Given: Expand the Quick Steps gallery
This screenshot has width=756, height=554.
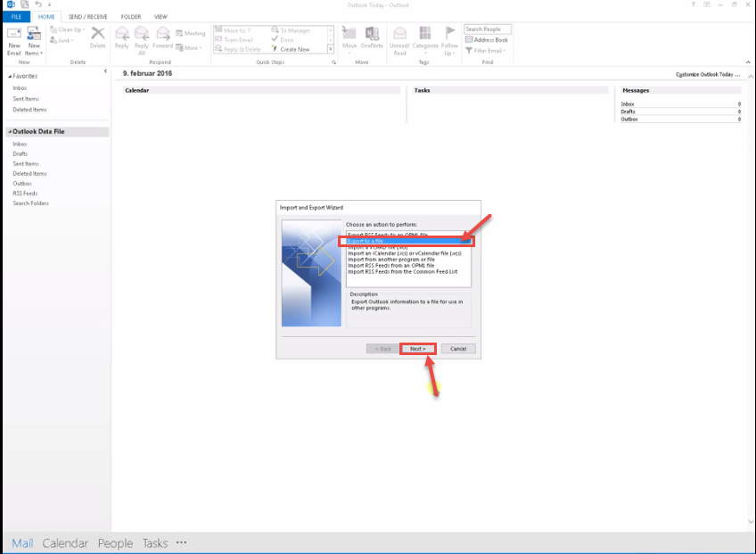Looking at the screenshot, I should [x=330, y=49].
